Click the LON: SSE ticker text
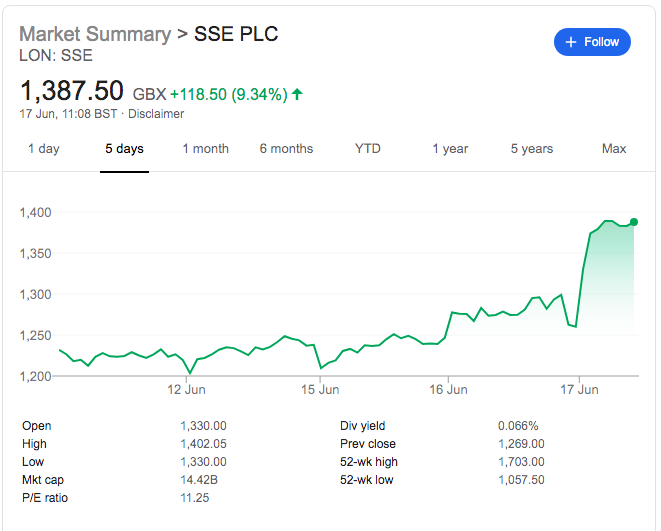This screenshot has height=531, width=661. [56, 55]
